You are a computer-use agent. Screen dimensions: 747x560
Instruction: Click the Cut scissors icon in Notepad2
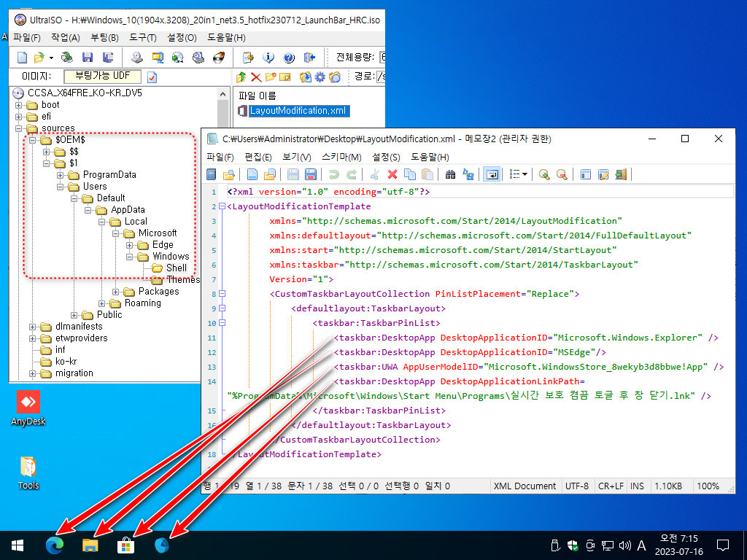[x=374, y=175]
